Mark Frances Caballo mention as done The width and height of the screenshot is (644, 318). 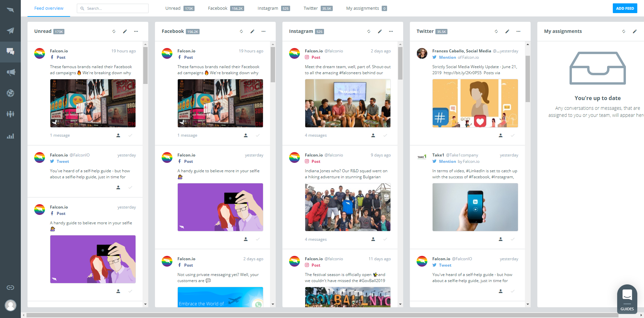coord(513,135)
